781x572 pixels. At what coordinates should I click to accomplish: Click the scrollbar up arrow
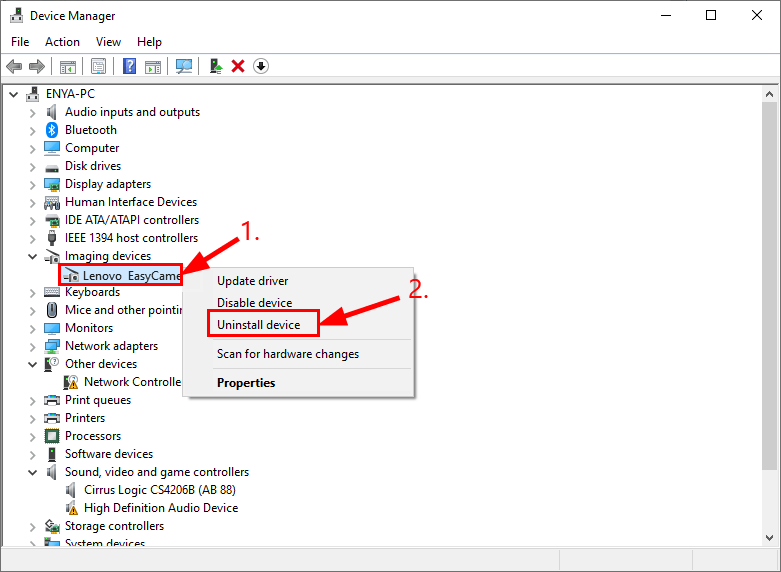(769, 94)
